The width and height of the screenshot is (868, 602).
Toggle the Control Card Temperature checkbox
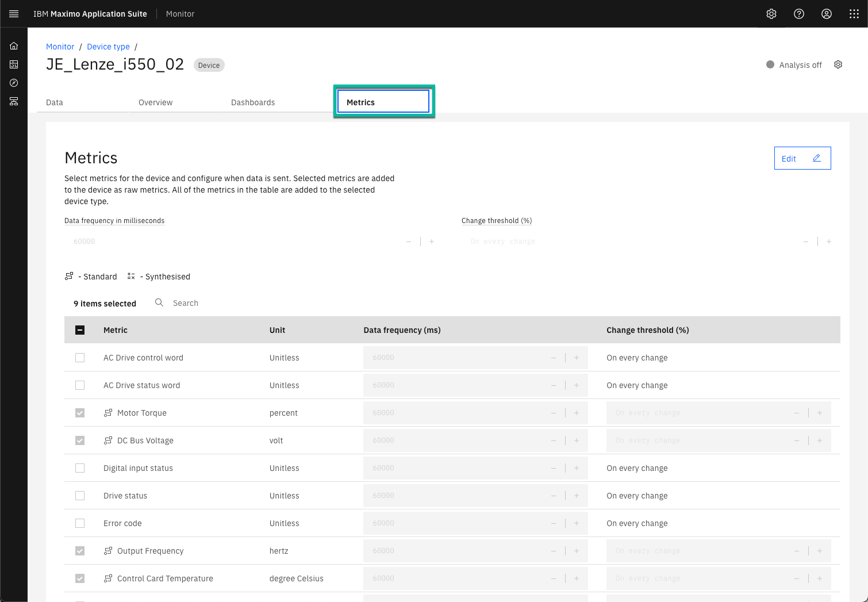(80, 578)
